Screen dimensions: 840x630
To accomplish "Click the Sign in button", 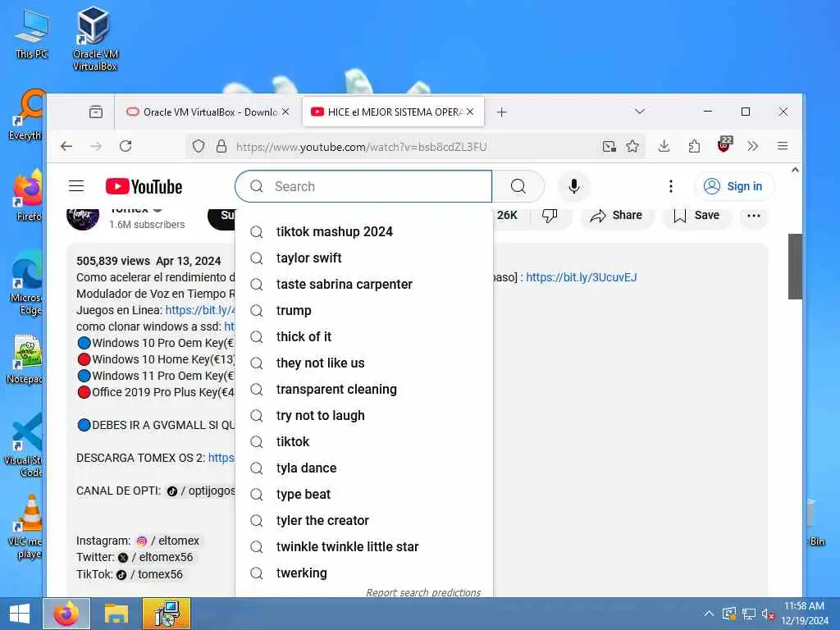I will [733, 186].
